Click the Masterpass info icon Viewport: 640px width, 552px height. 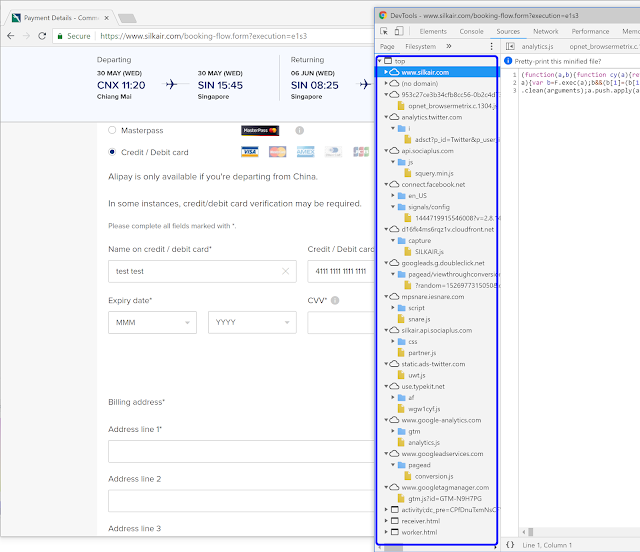[x=300, y=130]
